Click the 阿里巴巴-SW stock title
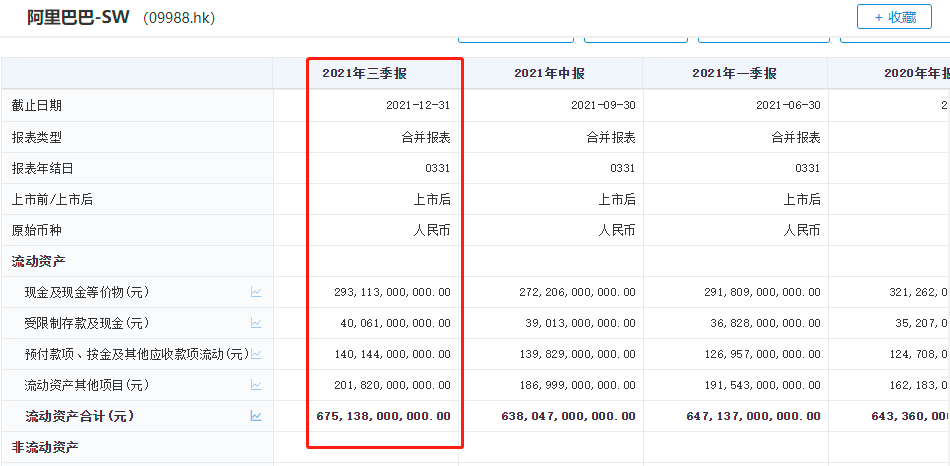The width and height of the screenshot is (950, 466). [78, 17]
